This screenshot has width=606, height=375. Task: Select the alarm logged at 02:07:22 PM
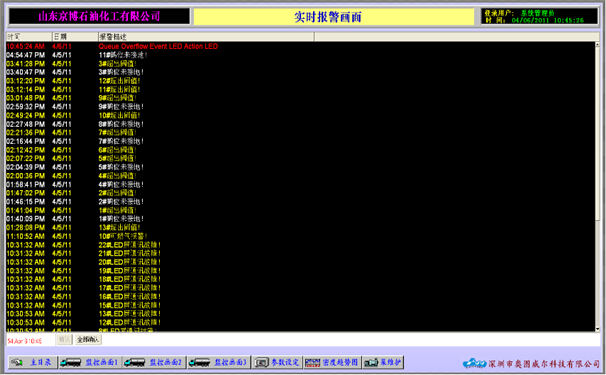tap(300, 159)
